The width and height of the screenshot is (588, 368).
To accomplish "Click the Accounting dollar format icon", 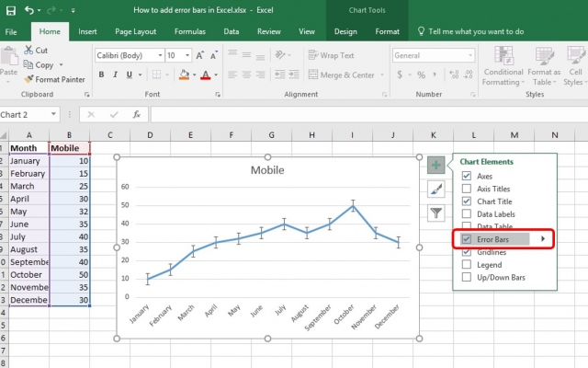I will coord(400,75).
